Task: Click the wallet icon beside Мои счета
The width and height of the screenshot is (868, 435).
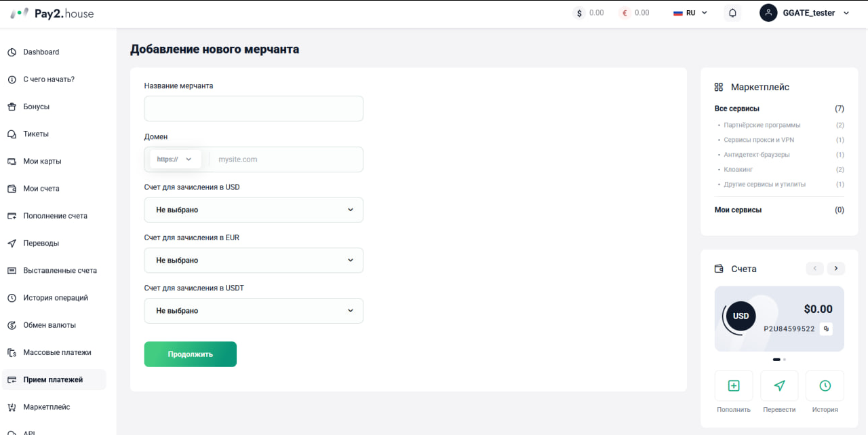Action: (12, 189)
